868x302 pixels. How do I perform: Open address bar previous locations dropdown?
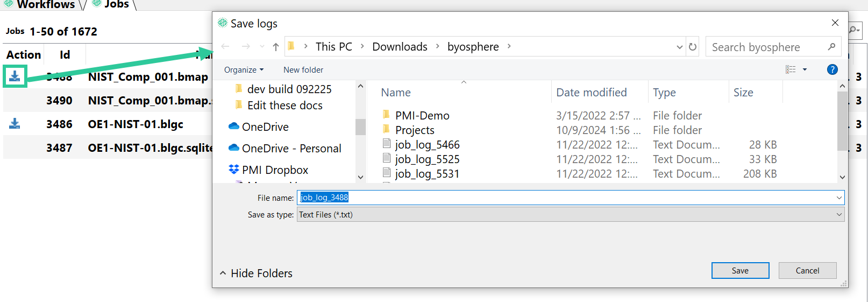(x=680, y=47)
